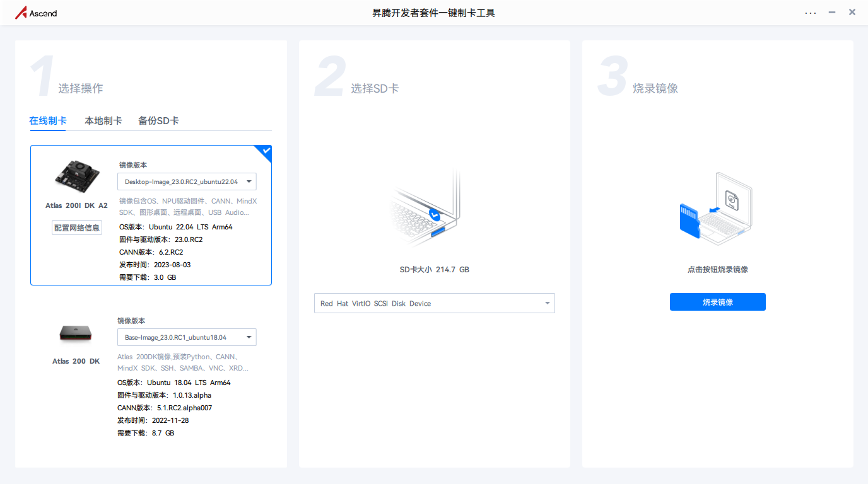Viewport: 868px width, 484px height.
Task: Select the Atlas 200 DK device card
Action: tap(151, 376)
